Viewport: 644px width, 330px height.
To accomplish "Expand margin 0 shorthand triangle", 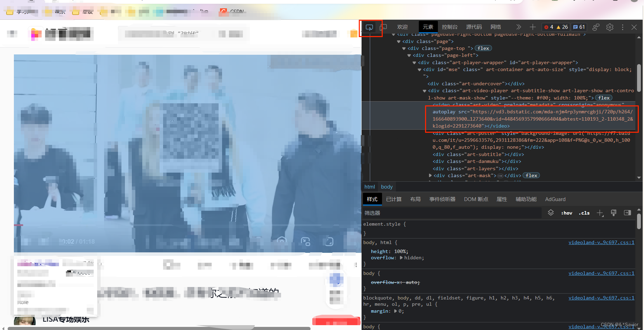I will [396, 311].
